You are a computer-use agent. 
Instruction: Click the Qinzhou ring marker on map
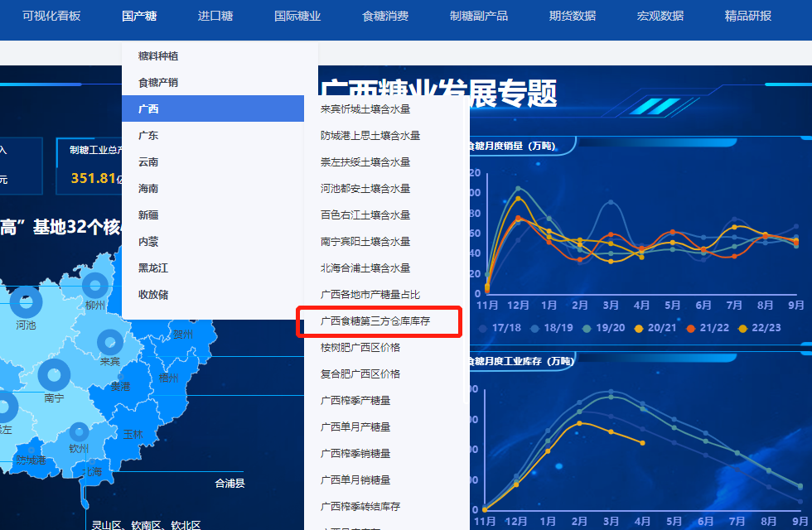79,431
